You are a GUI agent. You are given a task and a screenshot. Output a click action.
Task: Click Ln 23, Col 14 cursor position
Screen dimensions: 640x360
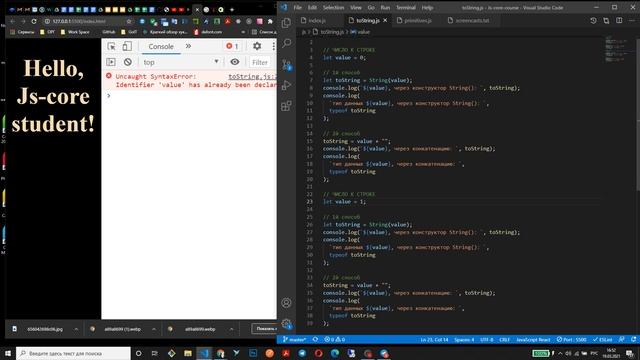tap(434, 339)
